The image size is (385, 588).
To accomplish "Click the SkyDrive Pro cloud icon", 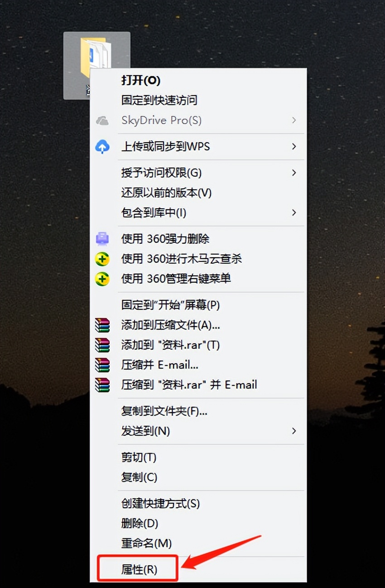I will pos(102,120).
